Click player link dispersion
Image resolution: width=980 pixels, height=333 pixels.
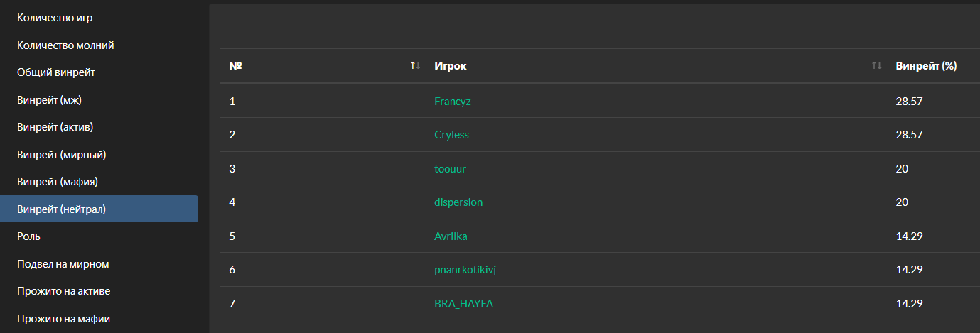458,202
